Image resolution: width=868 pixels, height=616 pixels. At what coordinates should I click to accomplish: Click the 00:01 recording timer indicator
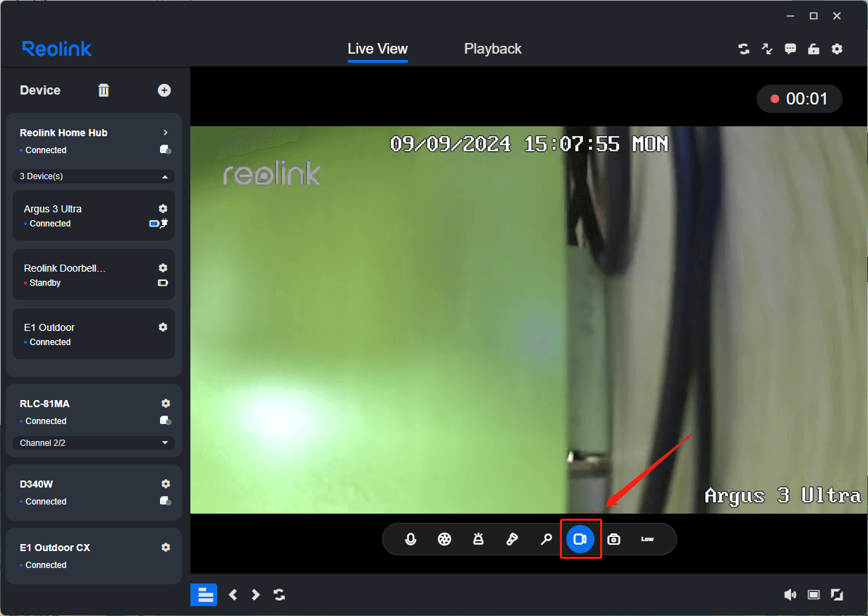(x=800, y=99)
